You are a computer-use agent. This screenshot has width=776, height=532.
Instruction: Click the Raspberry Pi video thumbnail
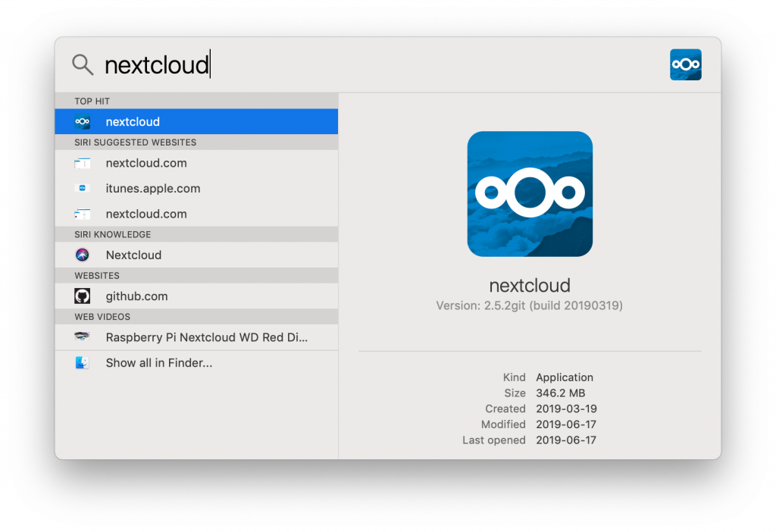[83, 337]
